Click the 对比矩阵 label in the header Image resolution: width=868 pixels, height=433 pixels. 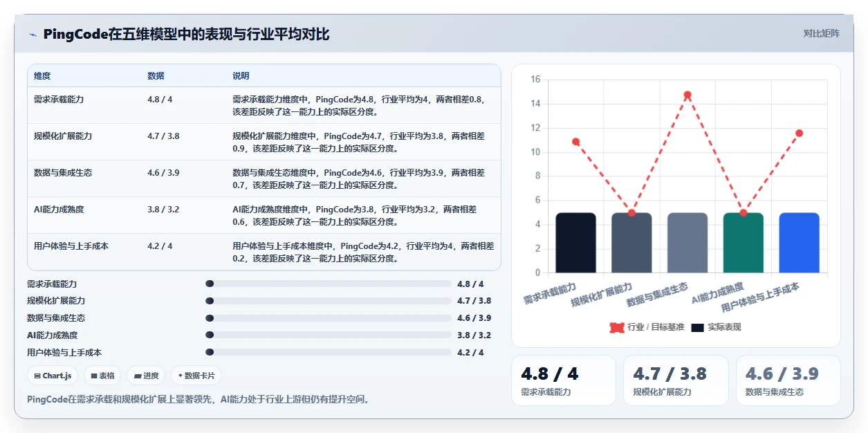pyautogui.click(x=821, y=33)
